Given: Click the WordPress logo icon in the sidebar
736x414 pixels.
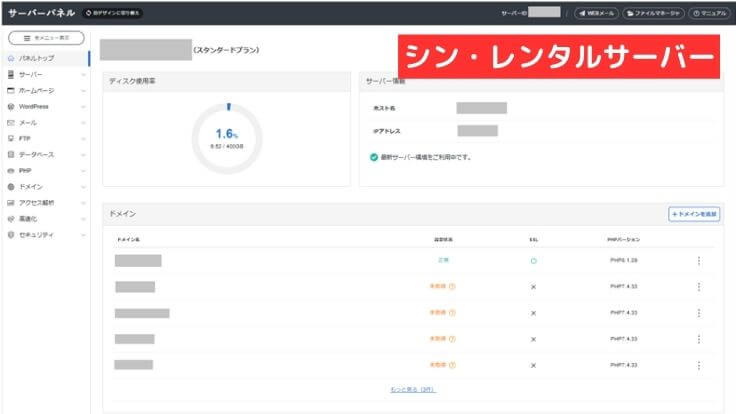Looking at the screenshot, I should point(11,107).
